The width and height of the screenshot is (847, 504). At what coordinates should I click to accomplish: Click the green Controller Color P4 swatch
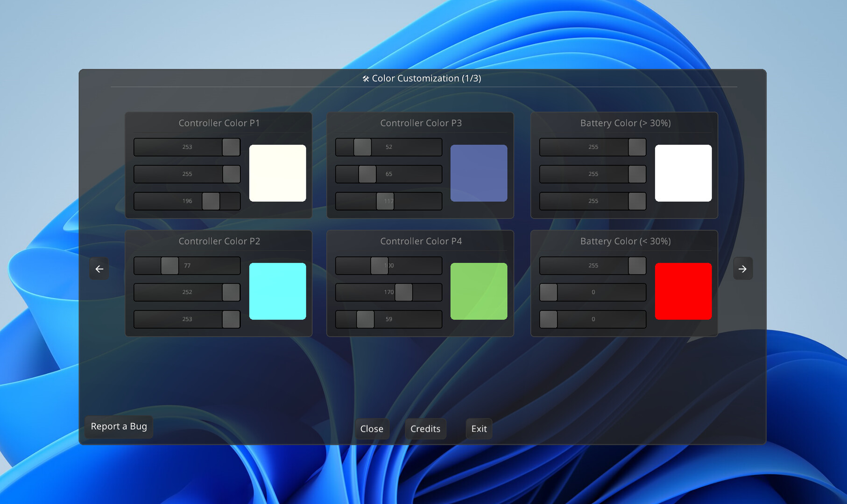[479, 291]
